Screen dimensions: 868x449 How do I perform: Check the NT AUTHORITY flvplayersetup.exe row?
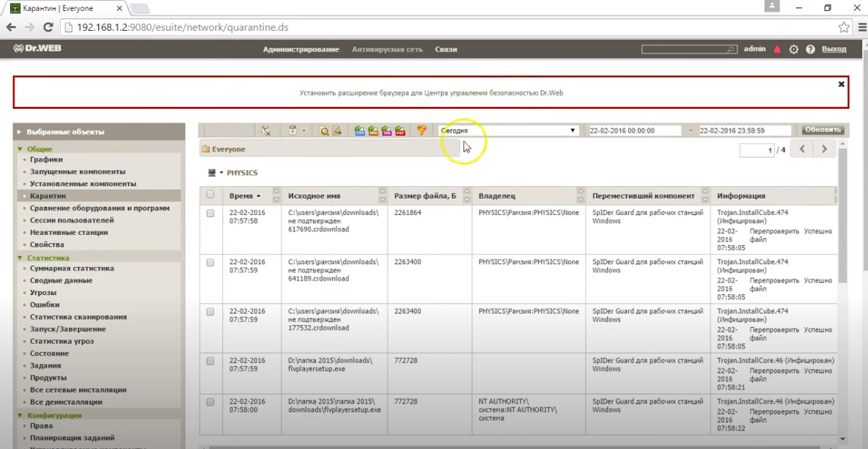pos(210,402)
